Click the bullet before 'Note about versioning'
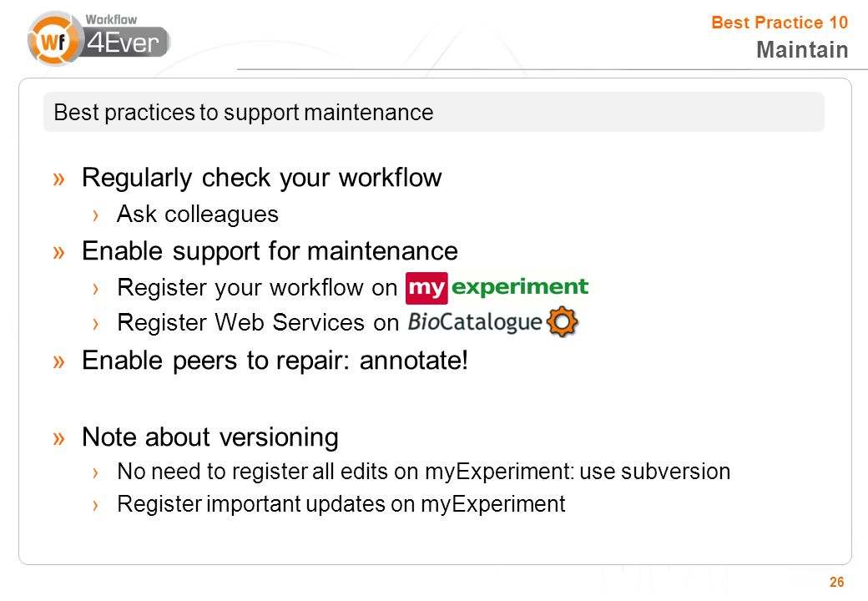This screenshot has height=601, width=868. (x=58, y=438)
